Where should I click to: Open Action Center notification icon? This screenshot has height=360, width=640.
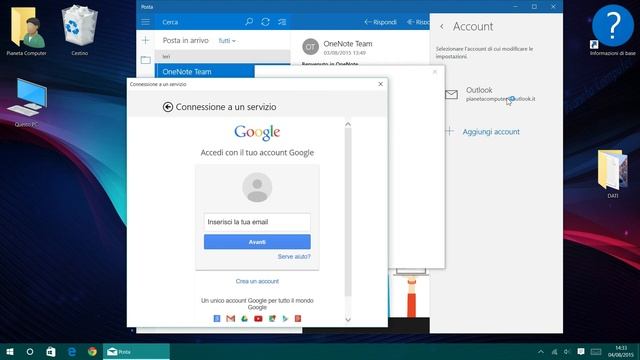(x=580, y=351)
